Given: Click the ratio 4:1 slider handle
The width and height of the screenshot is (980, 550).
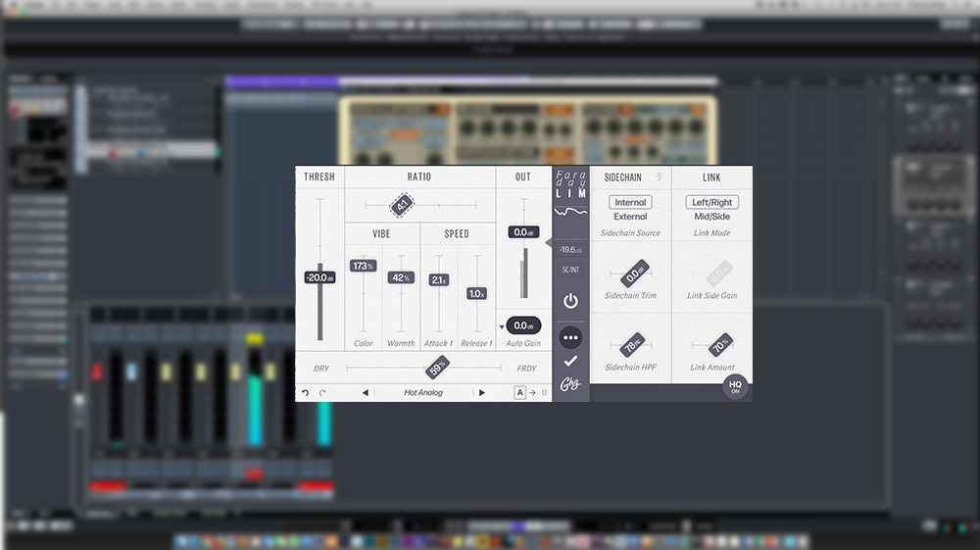Looking at the screenshot, I should click(402, 205).
